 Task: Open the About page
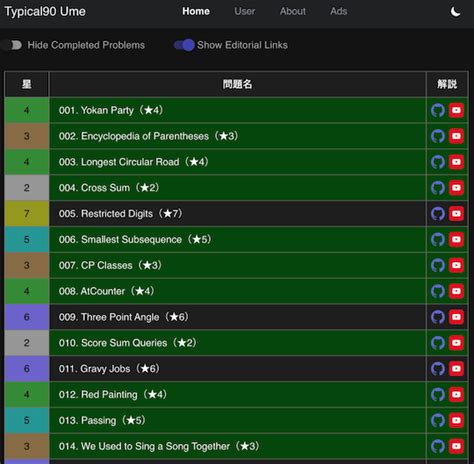[x=293, y=11]
